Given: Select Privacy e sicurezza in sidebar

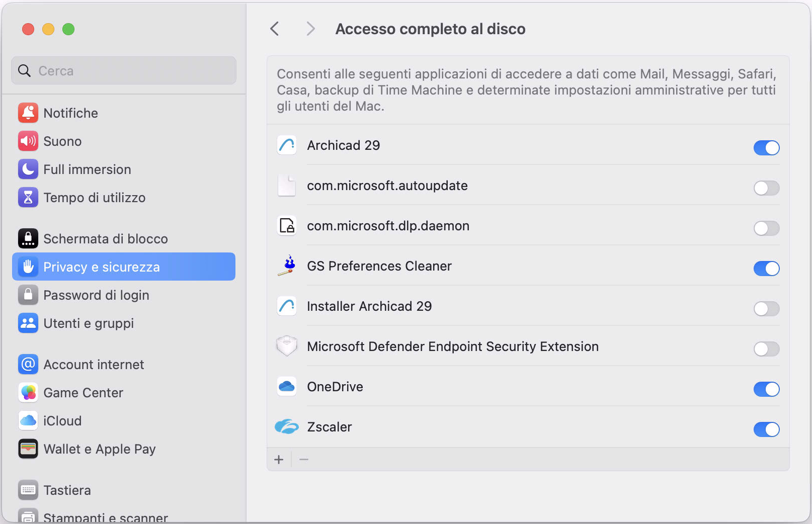Looking at the screenshot, I should coord(102,267).
